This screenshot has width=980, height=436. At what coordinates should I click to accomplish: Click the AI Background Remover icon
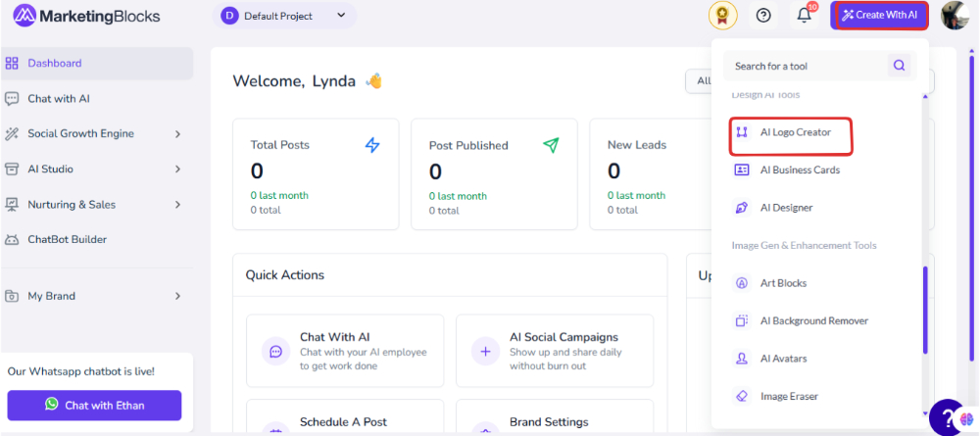pyautogui.click(x=742, y=320)
